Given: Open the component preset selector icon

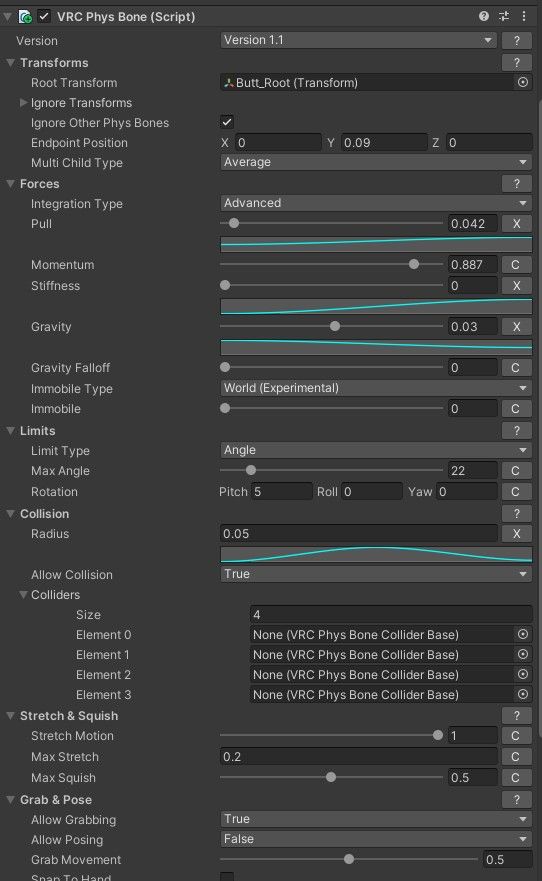Looking at the screenshot, I should click(504, 16).
